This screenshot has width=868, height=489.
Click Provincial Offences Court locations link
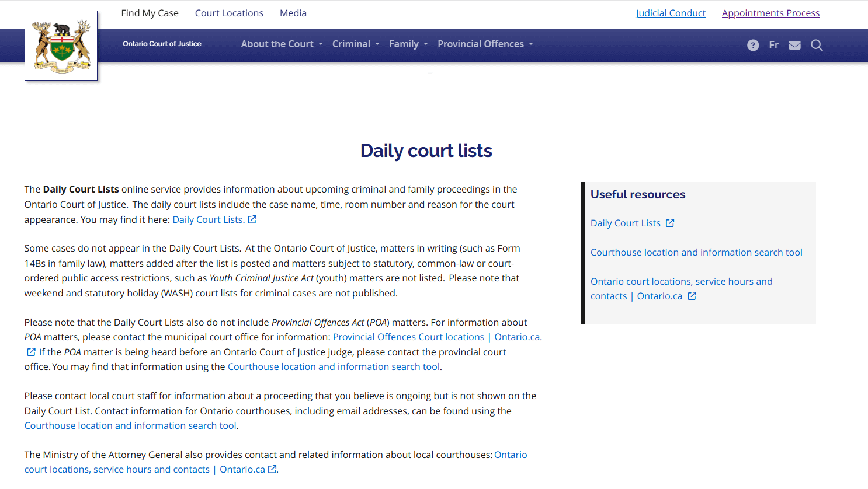coord(408,337)
